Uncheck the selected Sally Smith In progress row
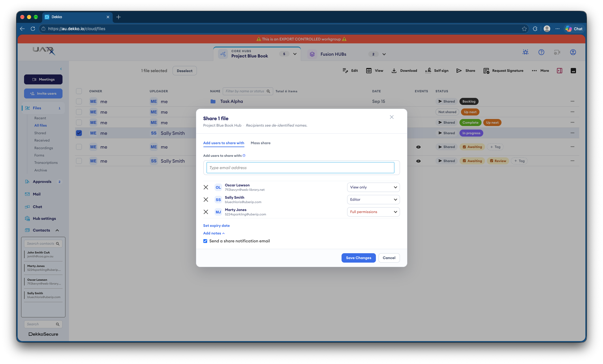The width and height of the screenshot is (603, 364). click(79, 133)
